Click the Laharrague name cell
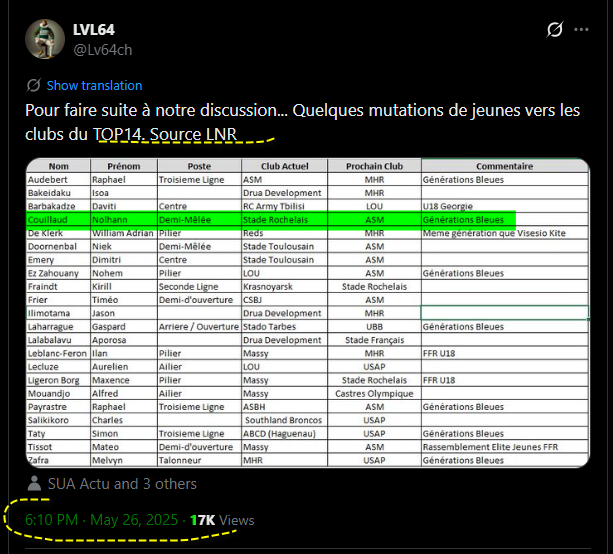This screenshot has width=613, height=554. pos(59,326)
